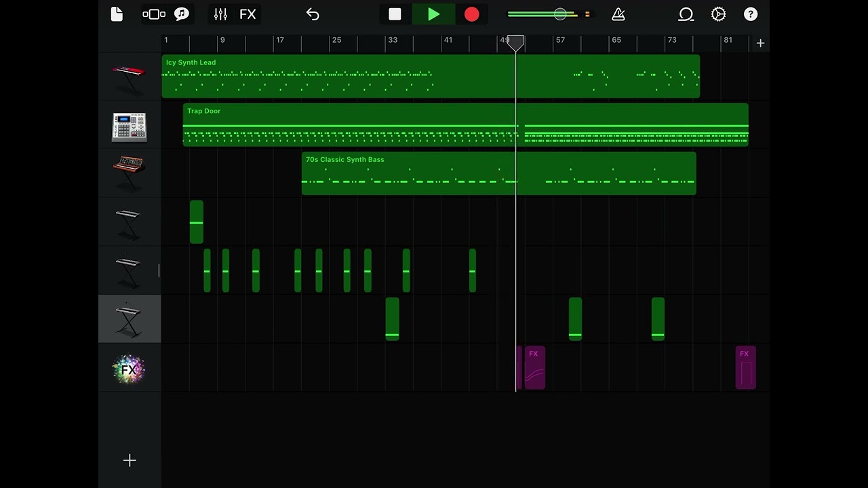Move the playhead handle in ruler

[516, 43]
